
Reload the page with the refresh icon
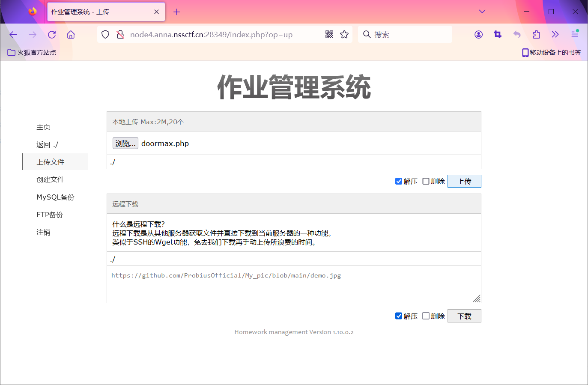tap(52, 35)
